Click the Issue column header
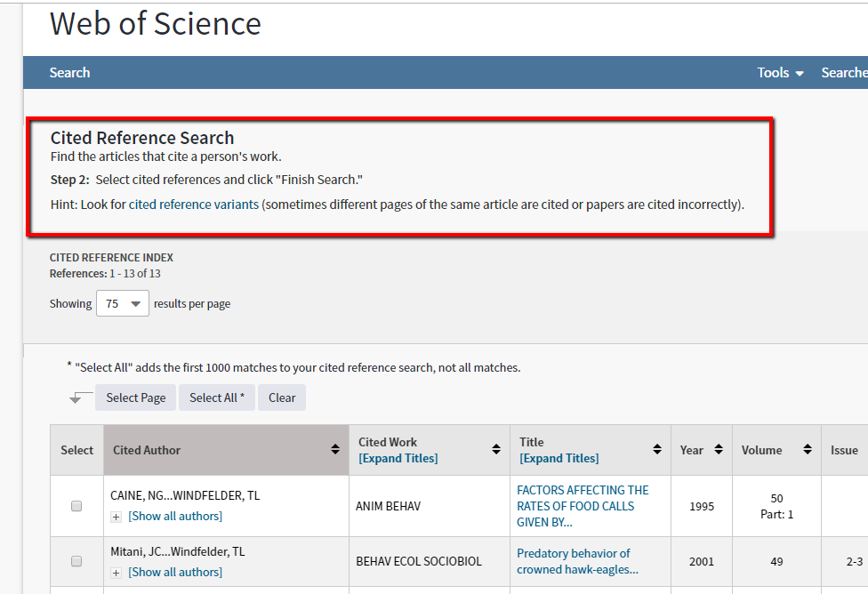The height and width of the screenshot is (594, 868). click(844, 450)
